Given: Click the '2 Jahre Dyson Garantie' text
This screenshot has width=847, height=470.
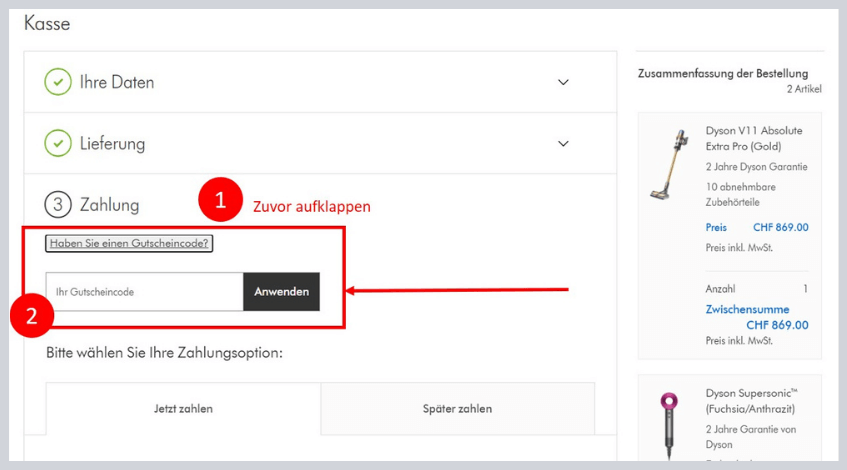Looking at the screenshot, I should pos(756,167).
